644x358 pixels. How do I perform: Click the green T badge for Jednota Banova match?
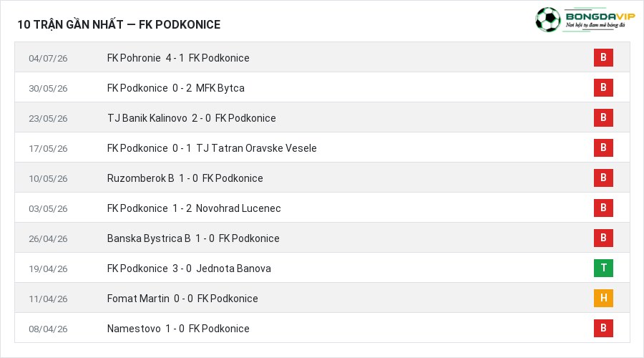click(x=603, y=268)
